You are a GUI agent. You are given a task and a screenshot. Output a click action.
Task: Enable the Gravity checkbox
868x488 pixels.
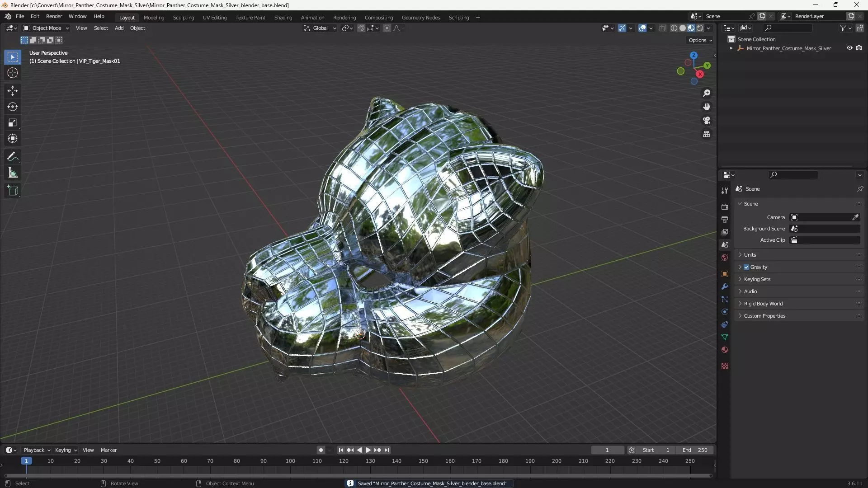coord(746,267)
